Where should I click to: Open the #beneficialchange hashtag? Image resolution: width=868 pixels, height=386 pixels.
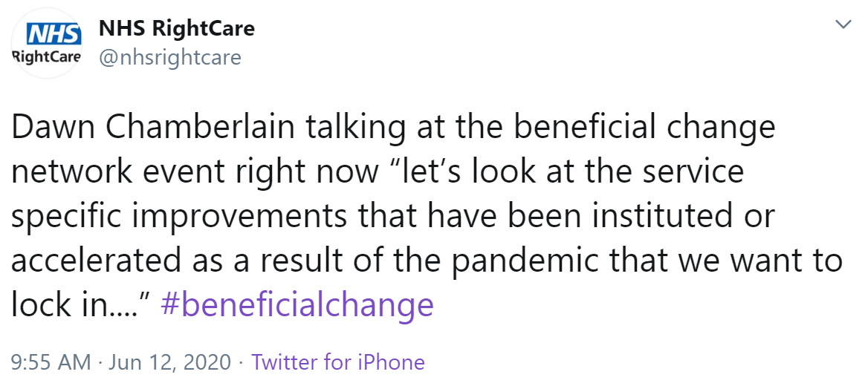click(297, 303)
